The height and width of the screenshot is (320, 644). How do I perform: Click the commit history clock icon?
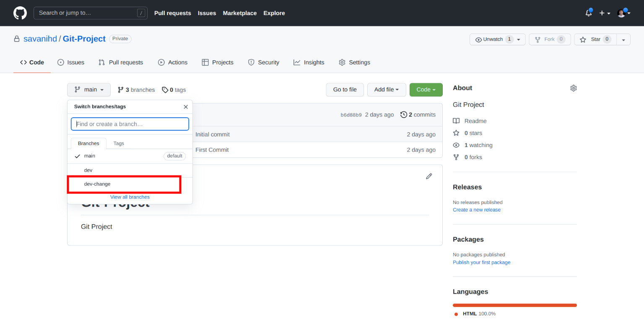click(404, 114)
